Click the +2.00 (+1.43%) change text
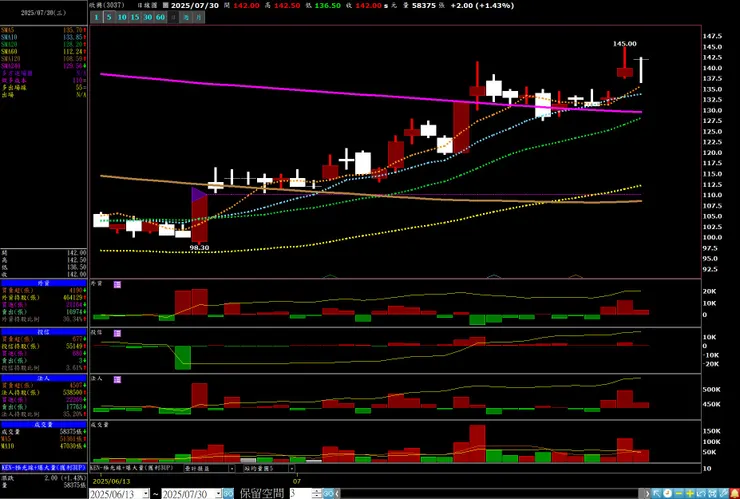This screenshot has width=740, height=499. click(x=482, y=6)
